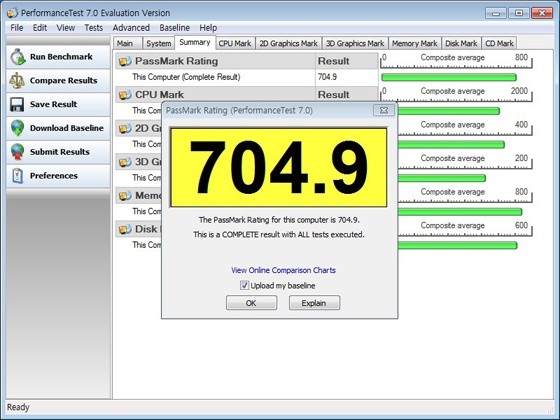560x420 pixels.
Task: Click the PerformanceTest title bar app icon
Action: [12, 13]
